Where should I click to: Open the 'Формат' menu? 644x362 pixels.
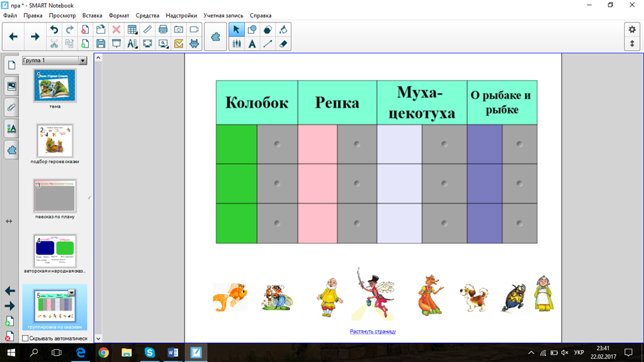coord(119,15)
